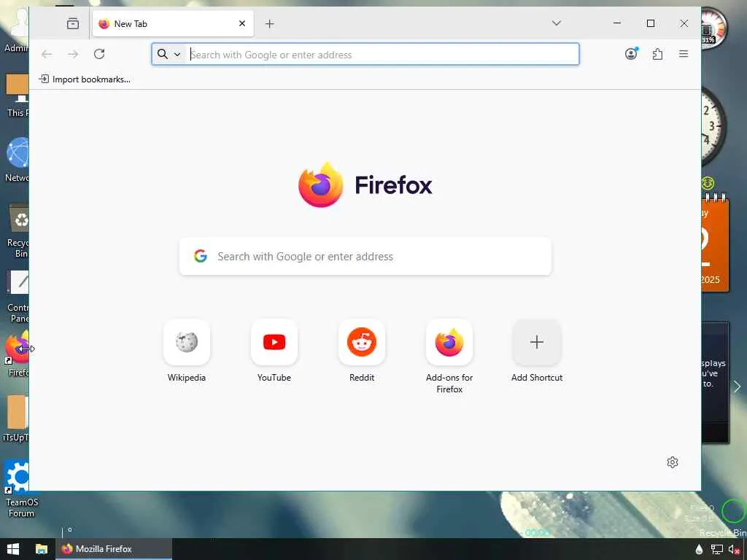Open the Reddit shortcut tile

tap(362, 342)
